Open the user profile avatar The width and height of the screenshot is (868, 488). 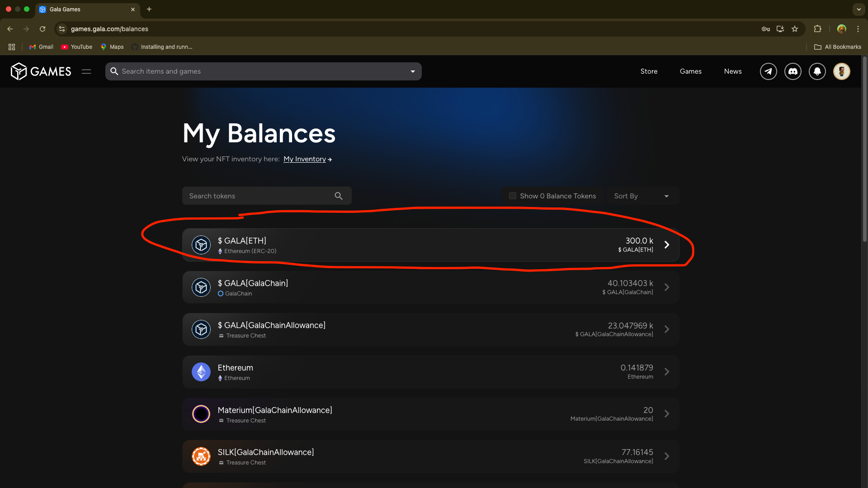point(841,71)
